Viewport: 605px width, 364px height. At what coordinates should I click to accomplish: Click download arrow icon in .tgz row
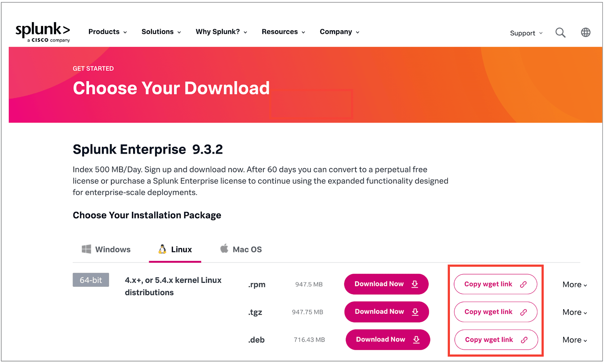(415, 312)
